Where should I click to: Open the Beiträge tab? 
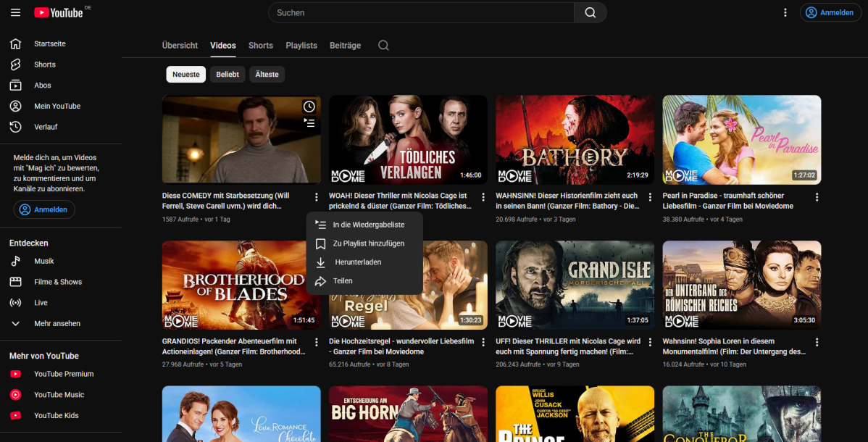click(x=345, y=46)
